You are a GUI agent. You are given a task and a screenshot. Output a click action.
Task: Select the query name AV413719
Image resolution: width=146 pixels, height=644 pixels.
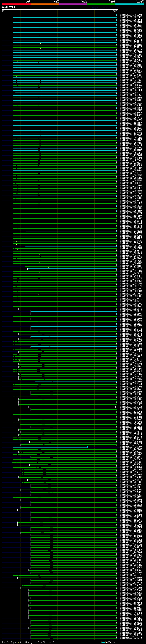click(8, 8)
